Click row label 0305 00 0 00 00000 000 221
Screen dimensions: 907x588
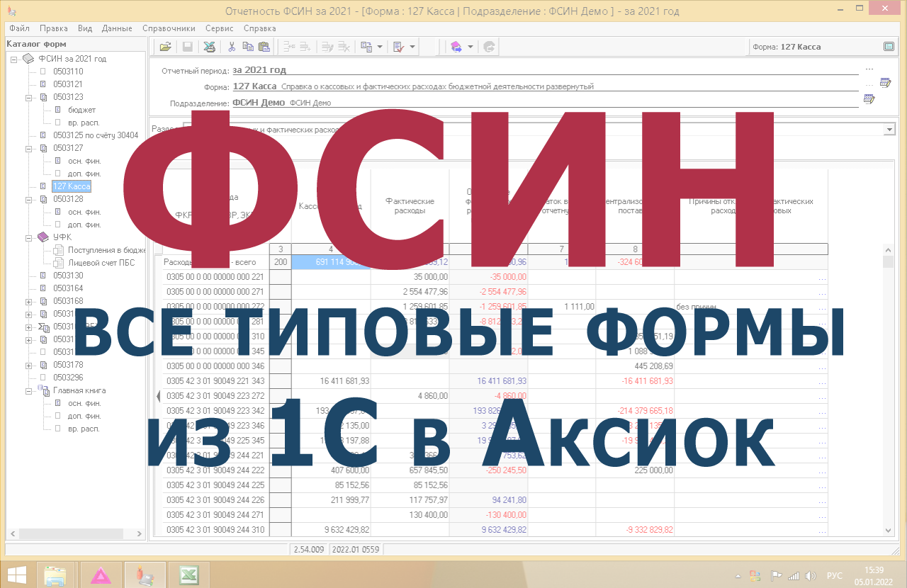coord(216,277)
